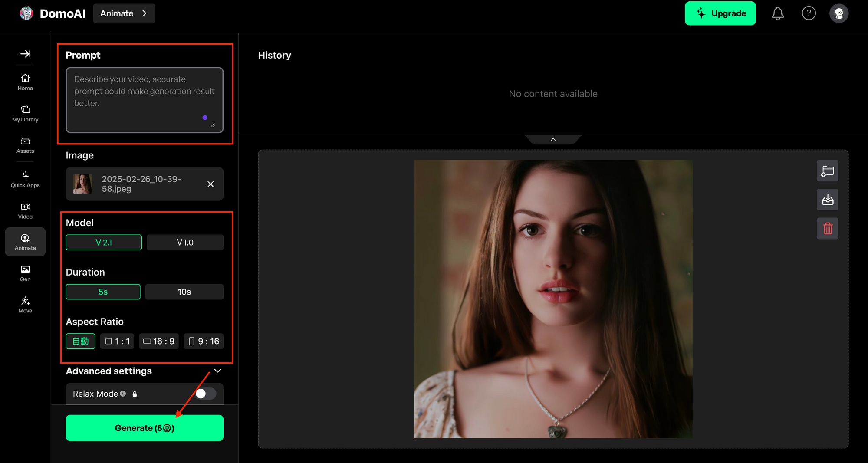Choose 9:16 aspect ratio

(x=204, y=341)
